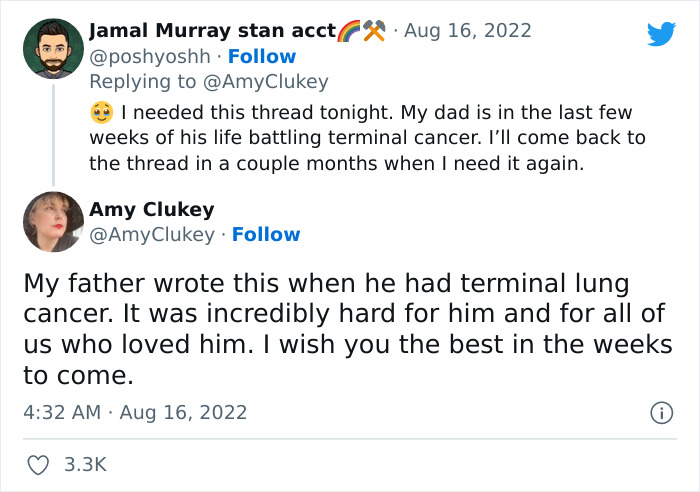Click the 'My father wrote this' tweet text
The image size is (700, 492).
click(x=347, y=330)
